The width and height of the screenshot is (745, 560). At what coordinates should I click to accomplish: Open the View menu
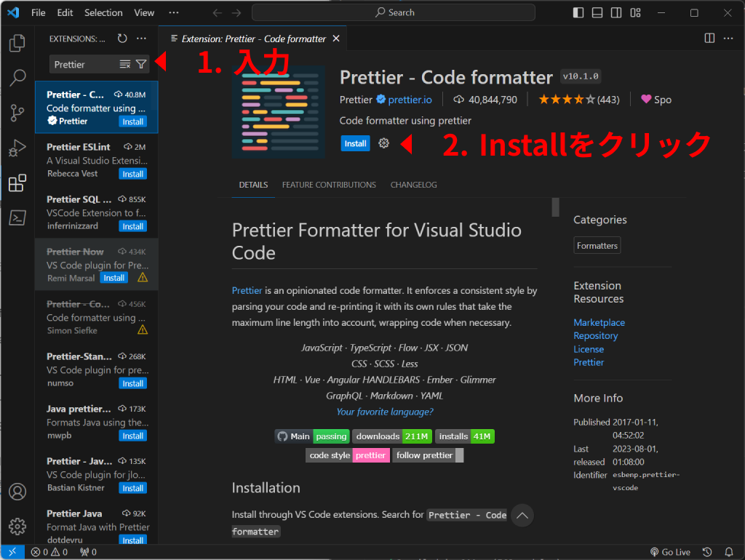144,13
